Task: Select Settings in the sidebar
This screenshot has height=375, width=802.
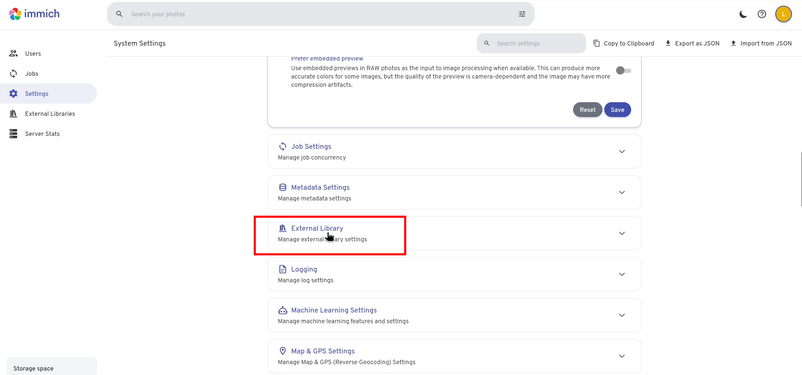Action: 48,94
